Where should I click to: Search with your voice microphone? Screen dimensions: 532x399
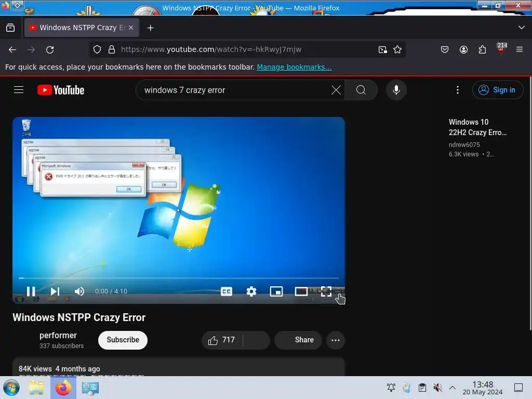pos(396,90)
